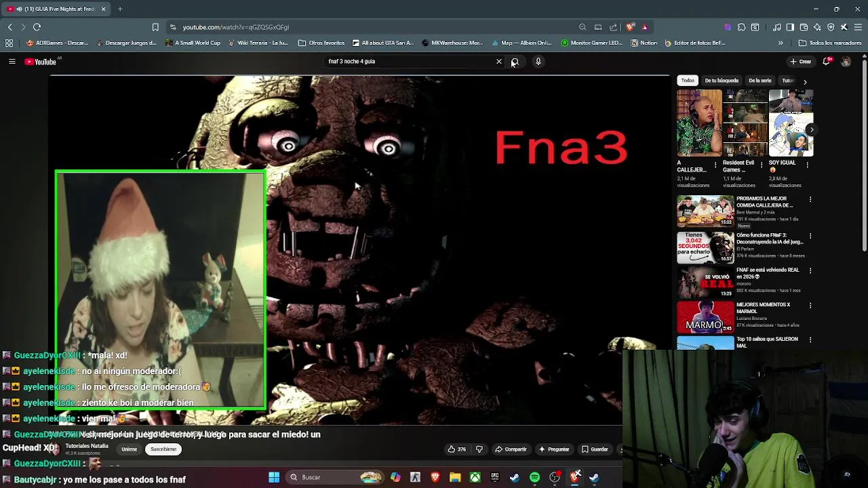Image resolution: width=868 pixels, height=488 pixels.
Task: Click the Preguntar button
Action: (x=554, y=449)
